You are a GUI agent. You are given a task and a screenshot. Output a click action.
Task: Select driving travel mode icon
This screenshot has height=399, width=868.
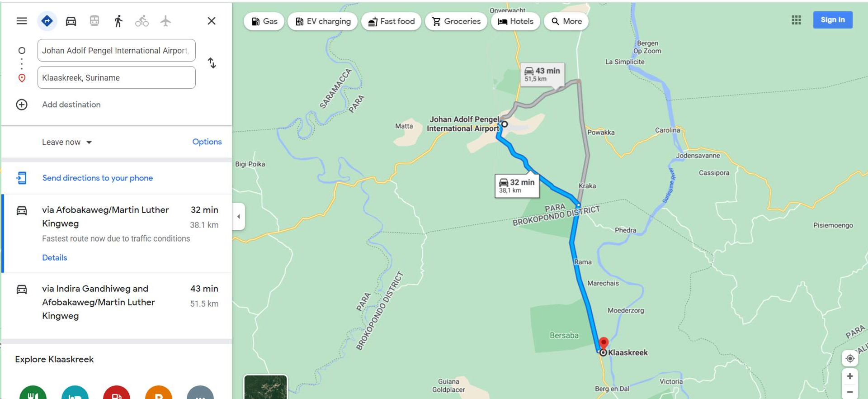[x=71, y=21]
